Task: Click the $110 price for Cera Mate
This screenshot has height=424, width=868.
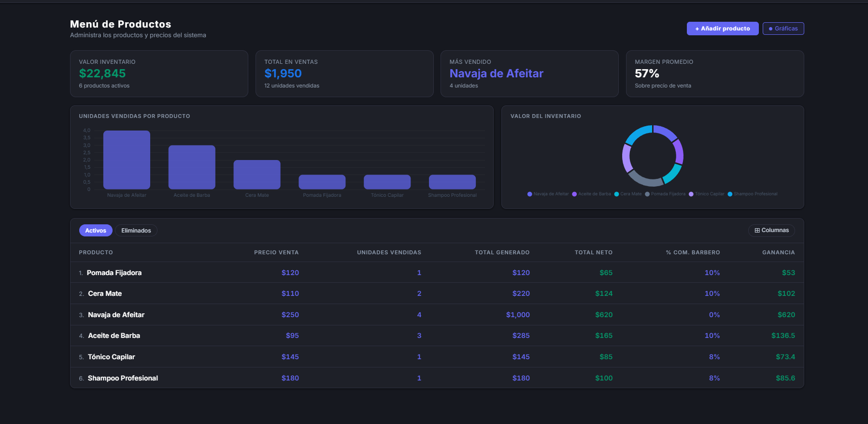Action: (290, 293)
